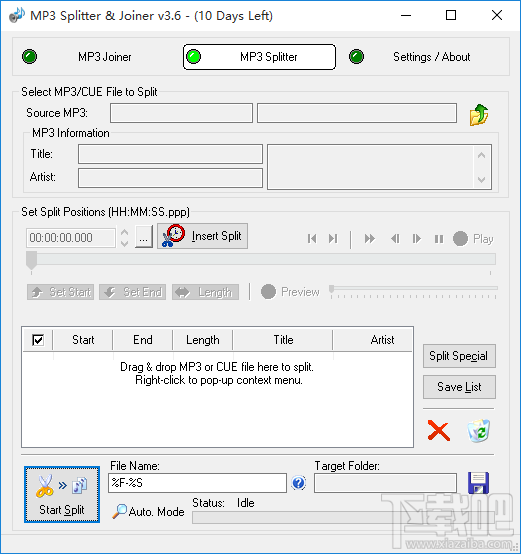This screenshot has height=554, width=521.
Task: Click the Preview button
Action: [290, 292]
